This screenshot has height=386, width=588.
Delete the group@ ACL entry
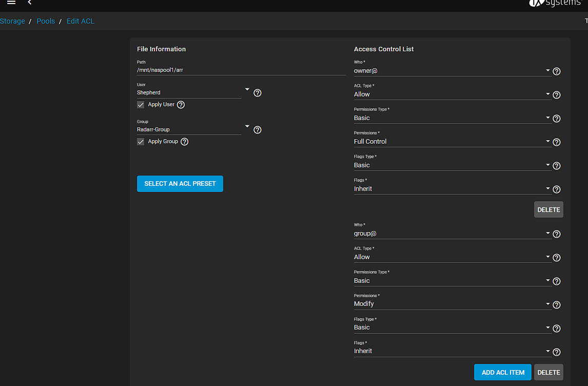tap(548, 373)
